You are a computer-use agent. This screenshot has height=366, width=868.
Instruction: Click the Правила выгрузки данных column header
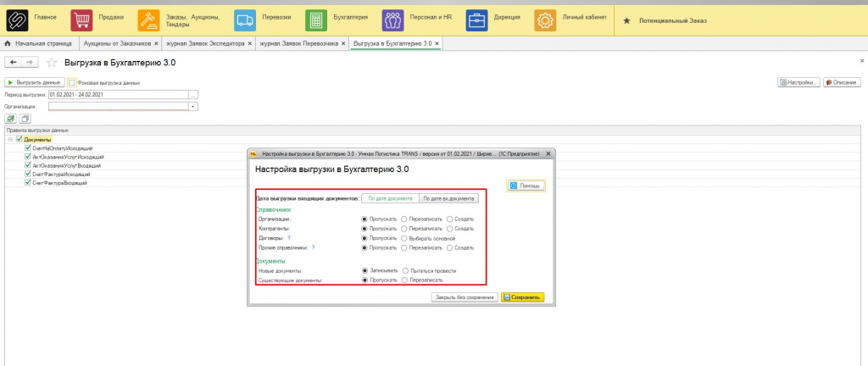coord(433,130)
